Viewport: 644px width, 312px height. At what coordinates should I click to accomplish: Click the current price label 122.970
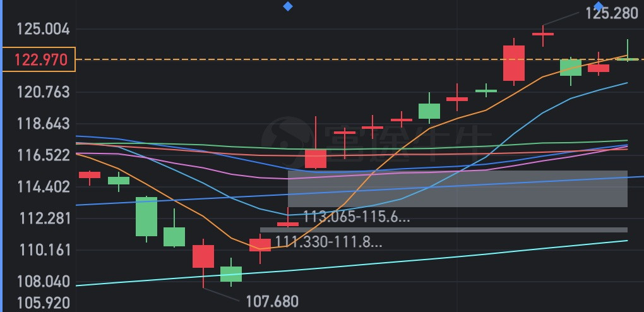coord(39,59)
